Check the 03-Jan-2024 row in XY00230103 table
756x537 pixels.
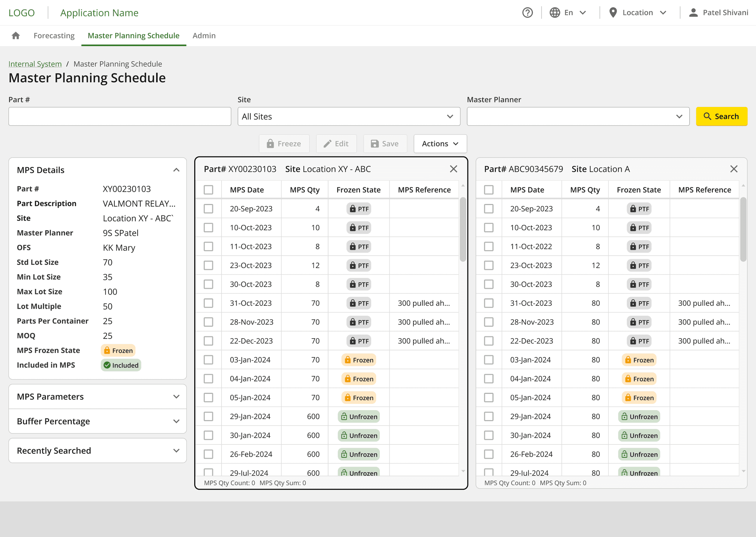tap(209, 360)
